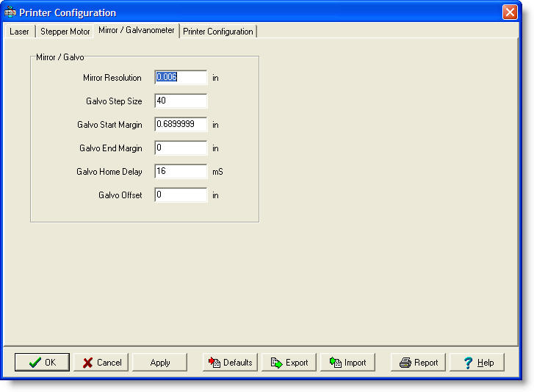Click the mS unit label

(x=217, y=172)
